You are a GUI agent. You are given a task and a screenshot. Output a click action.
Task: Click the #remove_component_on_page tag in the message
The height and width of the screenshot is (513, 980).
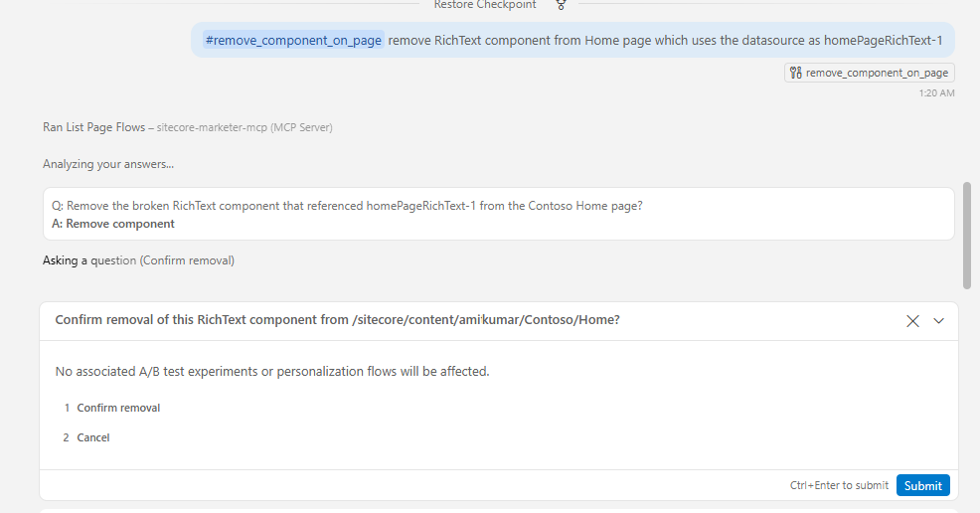[293, 40]
